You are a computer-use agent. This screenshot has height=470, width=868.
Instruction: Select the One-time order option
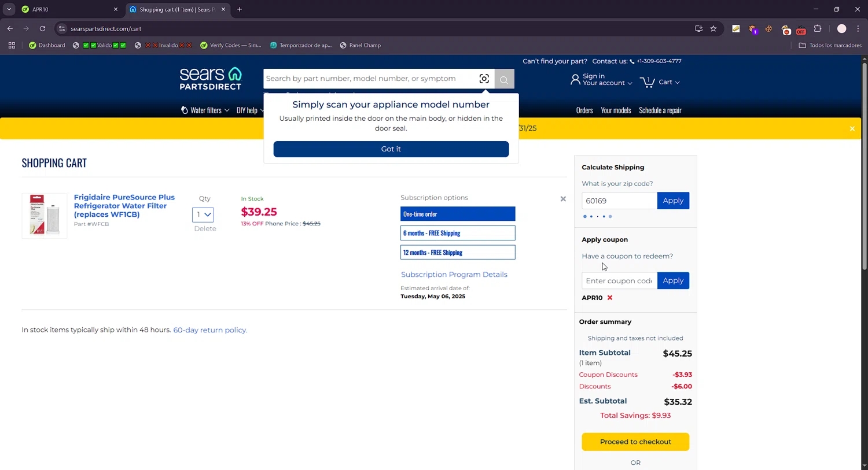click(x=457, y=214)
